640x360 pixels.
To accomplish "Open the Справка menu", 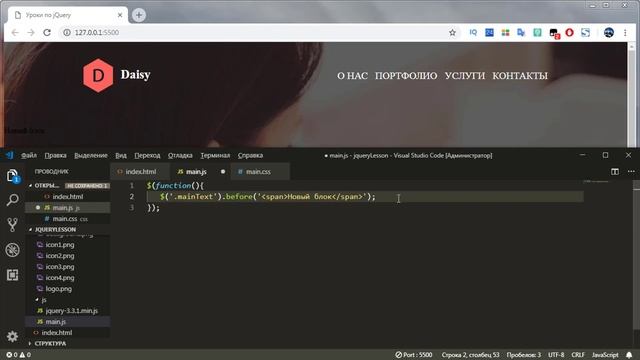I will click(250, 156).
